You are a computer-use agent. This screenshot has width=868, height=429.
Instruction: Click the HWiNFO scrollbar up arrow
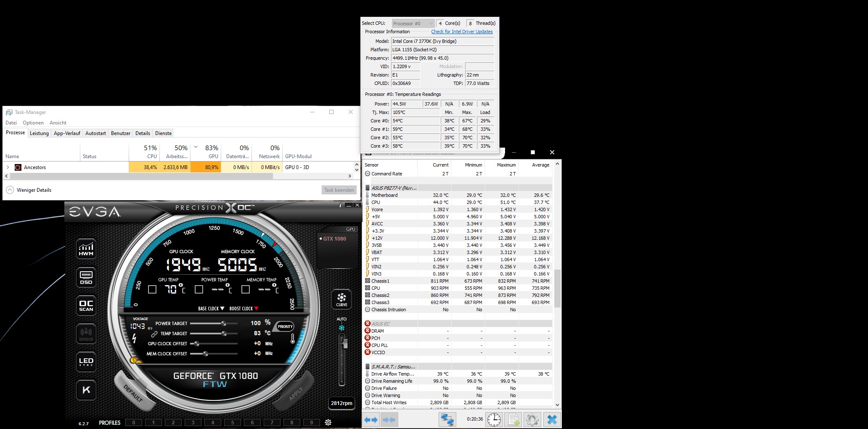click(x=558, y=164)
